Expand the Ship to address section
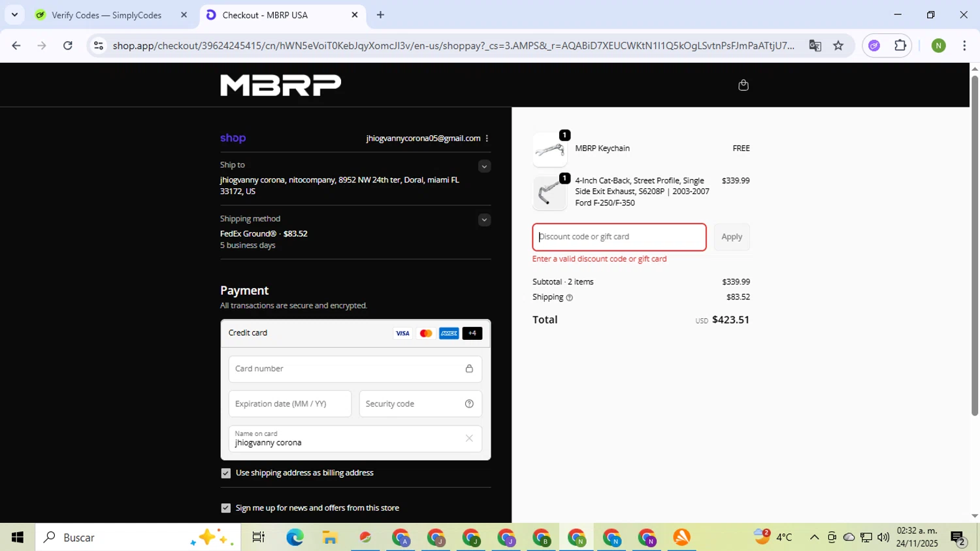980x551 pixels. point(484,166)
